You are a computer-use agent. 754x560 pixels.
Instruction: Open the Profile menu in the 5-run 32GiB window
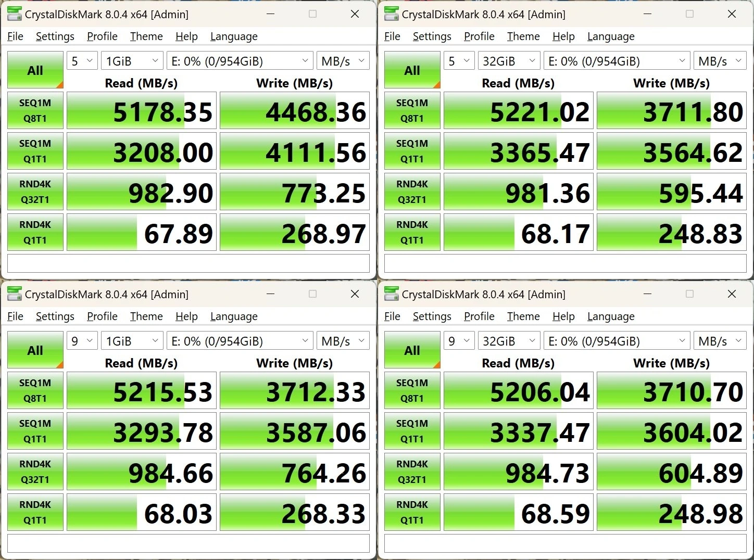pos(479,36)
